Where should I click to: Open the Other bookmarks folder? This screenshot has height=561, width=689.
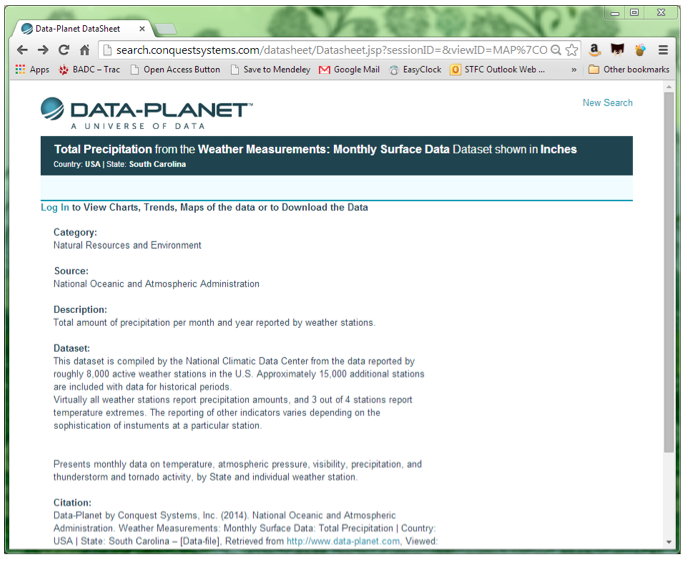[629, 69]
